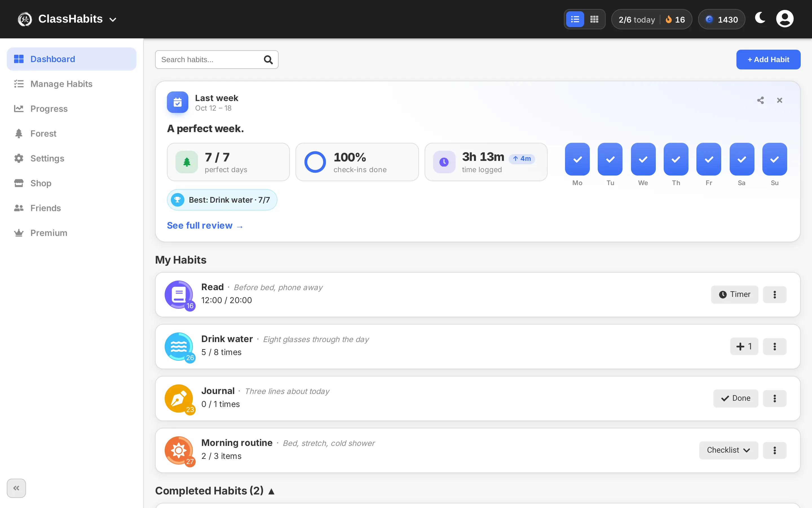
Task: Start the Timer for Read
Action: 734,295
